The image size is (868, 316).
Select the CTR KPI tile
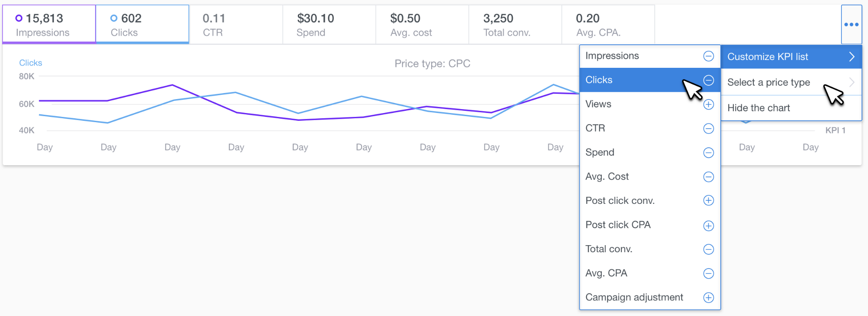point(236,24)
